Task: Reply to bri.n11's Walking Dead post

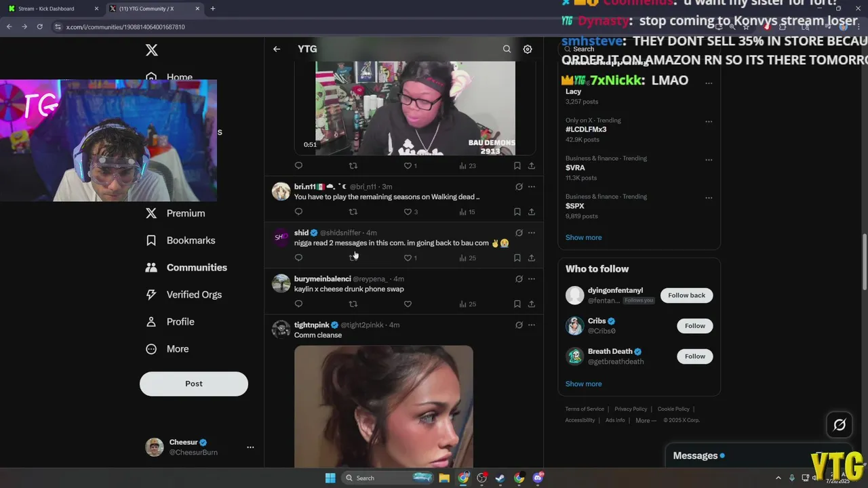Action: coord(298,211)
